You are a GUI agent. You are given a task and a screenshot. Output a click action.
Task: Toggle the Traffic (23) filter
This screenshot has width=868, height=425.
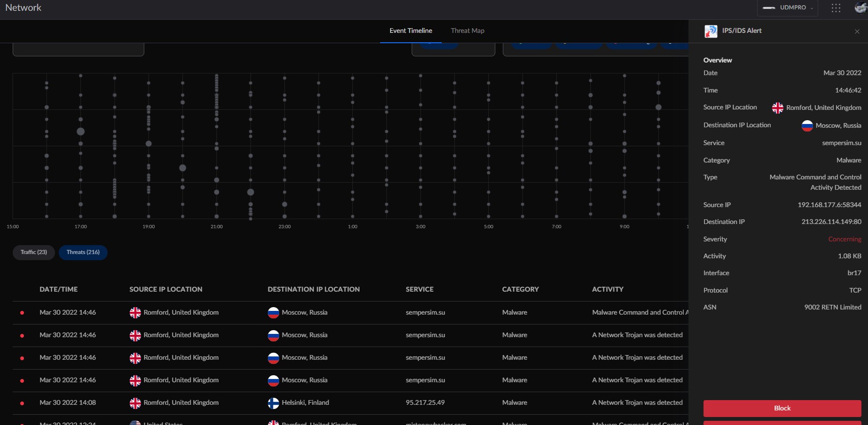click(34, 252)
